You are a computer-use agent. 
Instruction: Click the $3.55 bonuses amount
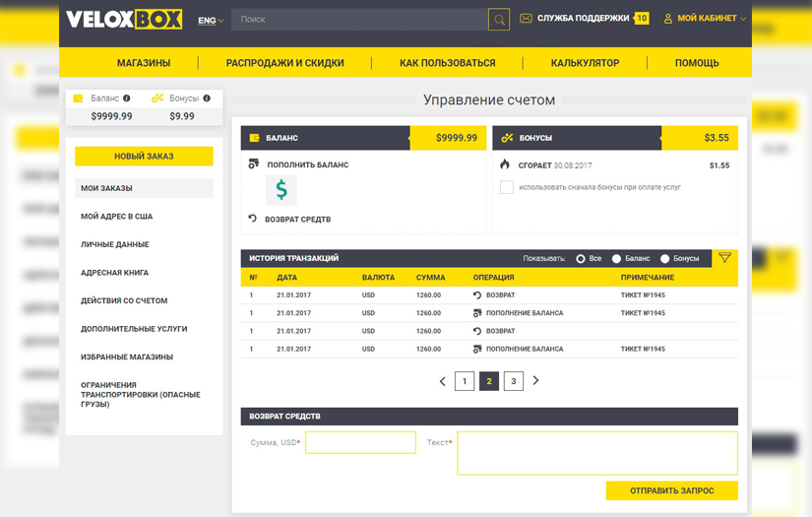(x=717, y=138)
